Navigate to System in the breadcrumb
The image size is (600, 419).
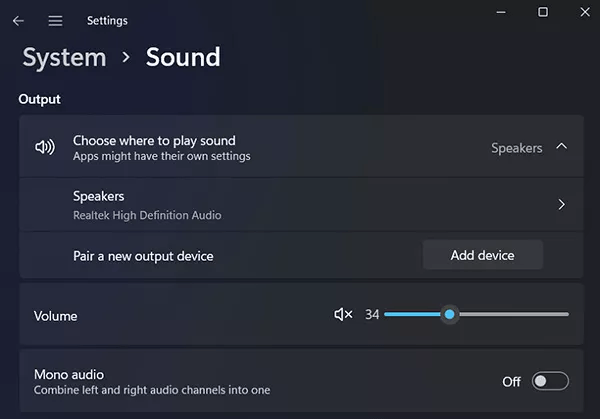point(64,58)
